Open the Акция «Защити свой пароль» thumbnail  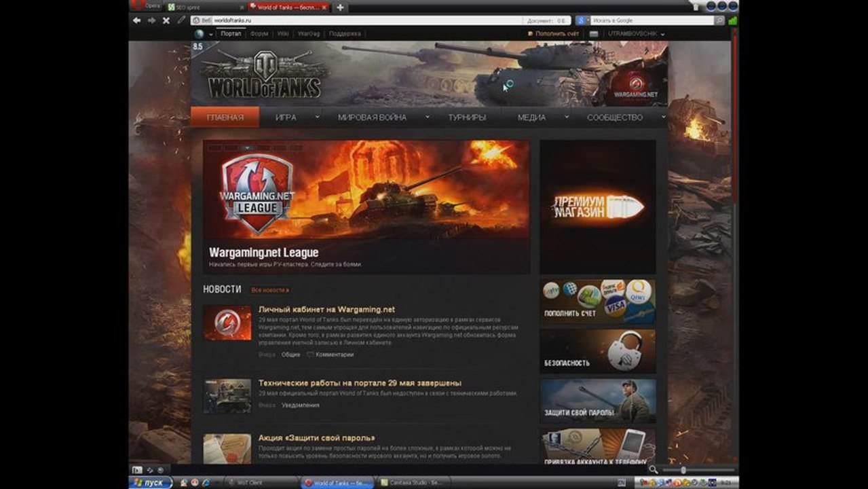pyautogui.click(x=227, y=448)
